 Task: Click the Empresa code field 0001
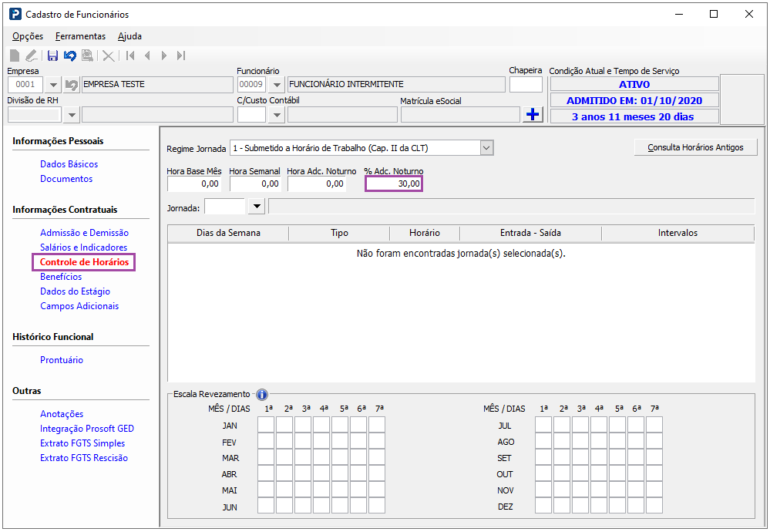click(x=25, y=85)
